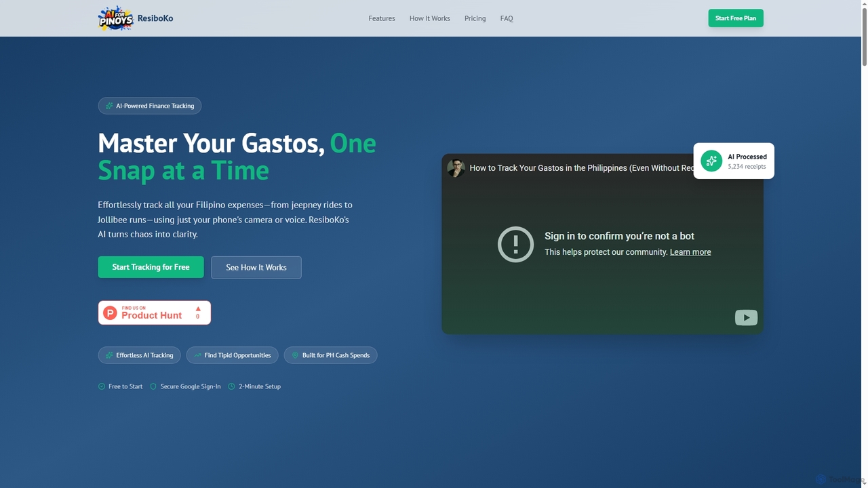The height and width of the screenshot is (488, 868).
Task: Click the page vertical scrollbar thumb
Action: 864,37
